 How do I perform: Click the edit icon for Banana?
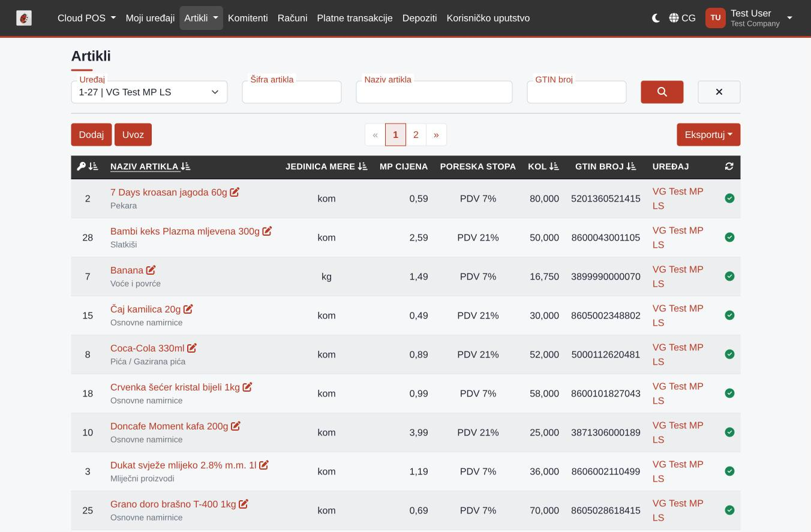click(151, 270)
